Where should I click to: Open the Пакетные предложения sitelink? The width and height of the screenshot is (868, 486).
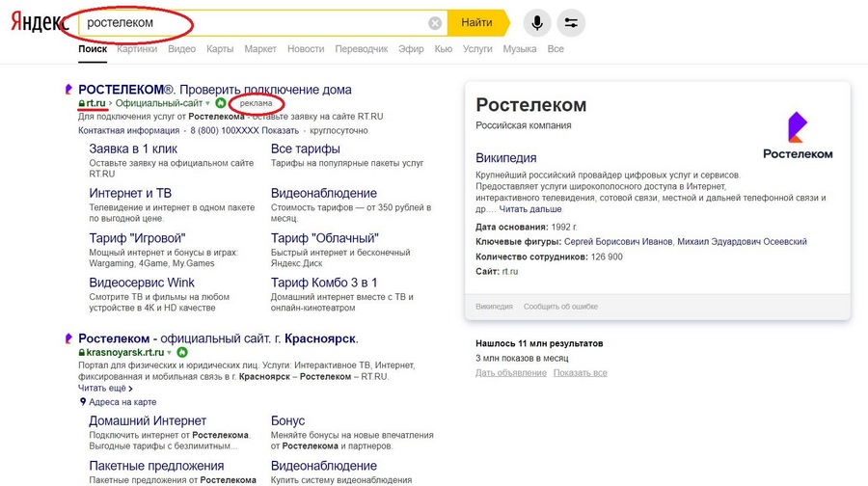[156, 466]
